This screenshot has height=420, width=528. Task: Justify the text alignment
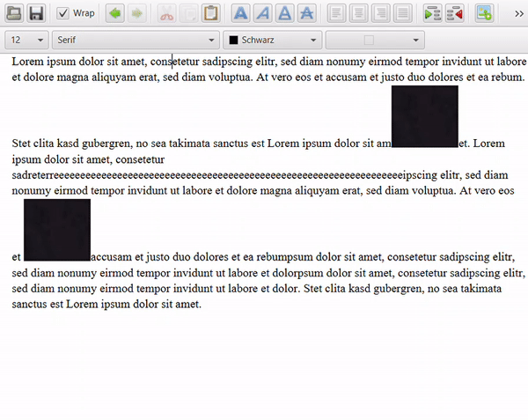click(x=403, y=13)
